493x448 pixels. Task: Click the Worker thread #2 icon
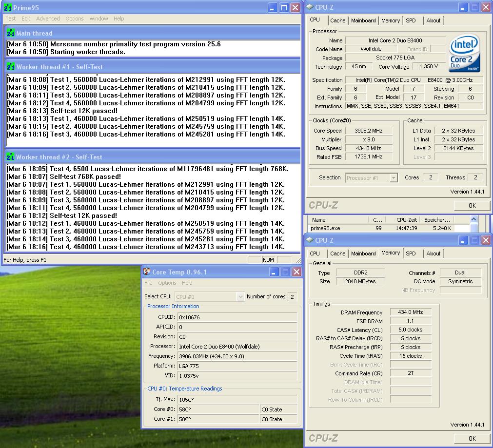[x=10, y=156]
